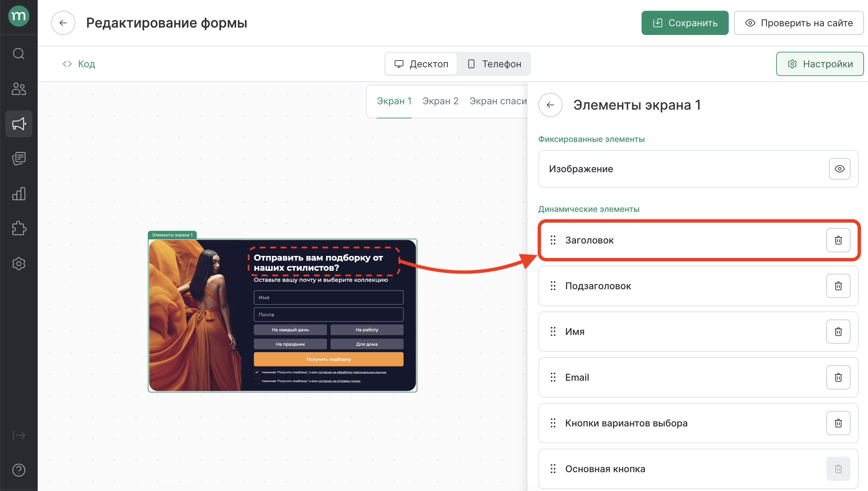The height and width of the screenshot is (491, 868).
Task: Open the documents section in the sidebar
Action: (x=19, y=158)
